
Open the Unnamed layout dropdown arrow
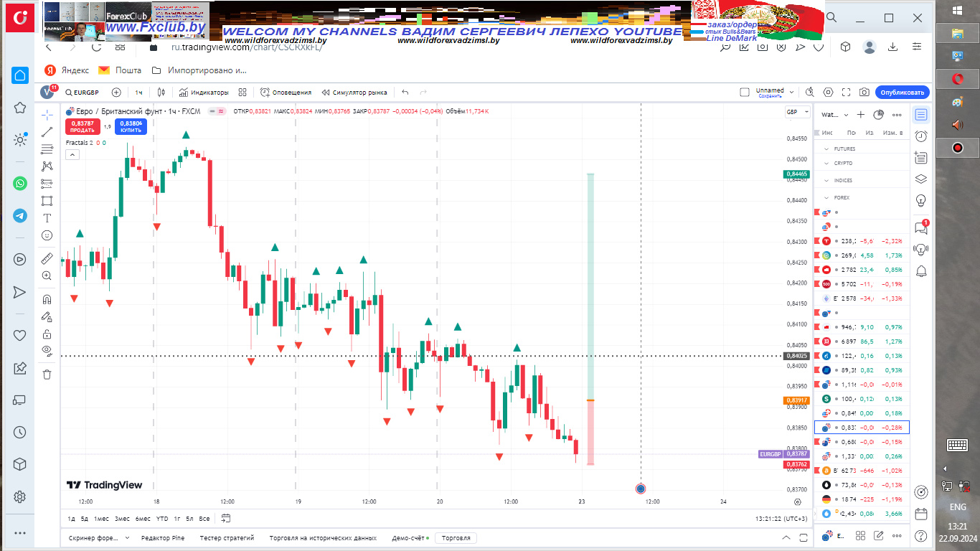(x=791, y=93)
